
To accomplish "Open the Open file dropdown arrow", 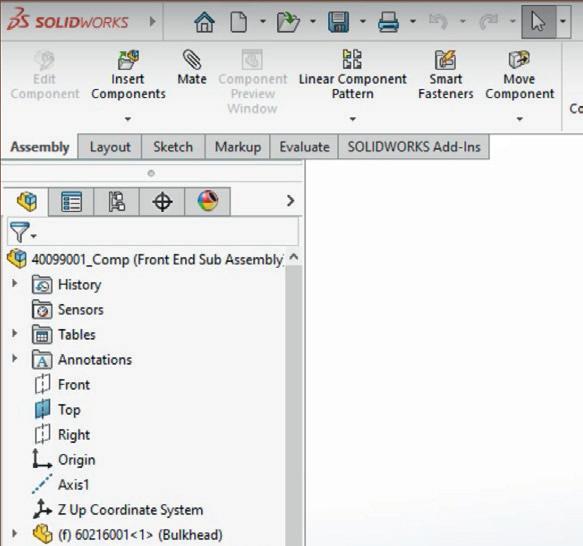I will [313, 21].
